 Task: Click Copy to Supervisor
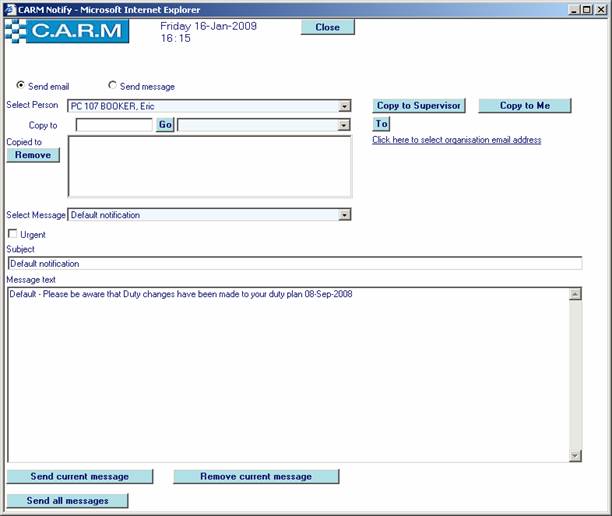pyautogui.click(x=419, y=106)
